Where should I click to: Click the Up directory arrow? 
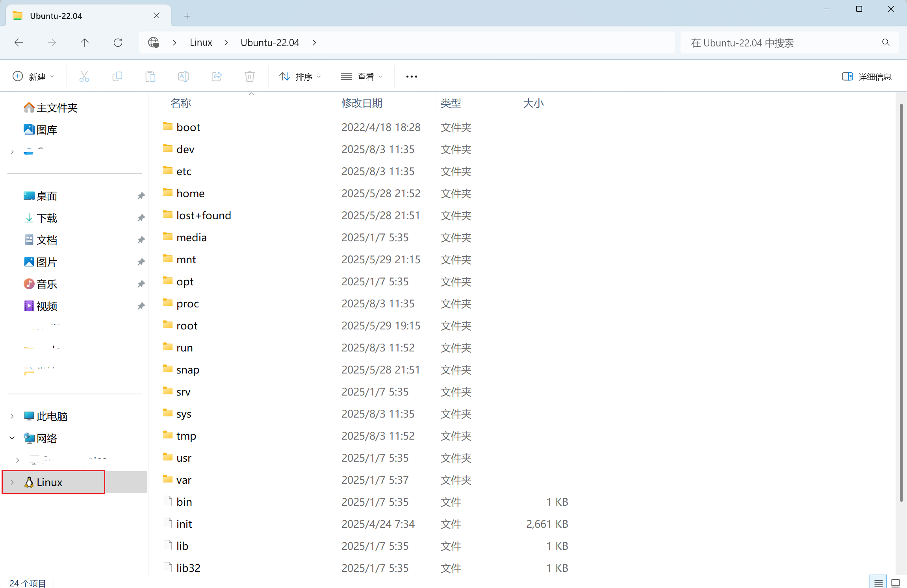pos(84,43)
